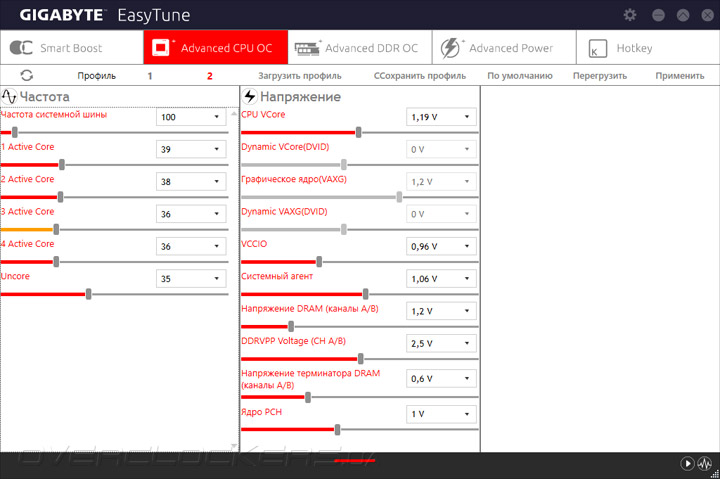Viewport: 720px width, 479px height.
Task: Click Применить to apply settings
Action: [x=680, y=76]
